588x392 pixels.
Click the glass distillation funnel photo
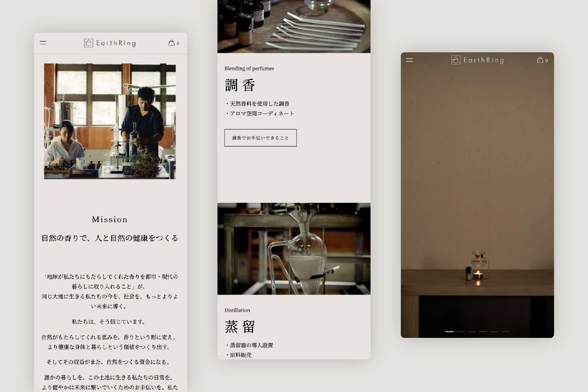pos(294,248)
